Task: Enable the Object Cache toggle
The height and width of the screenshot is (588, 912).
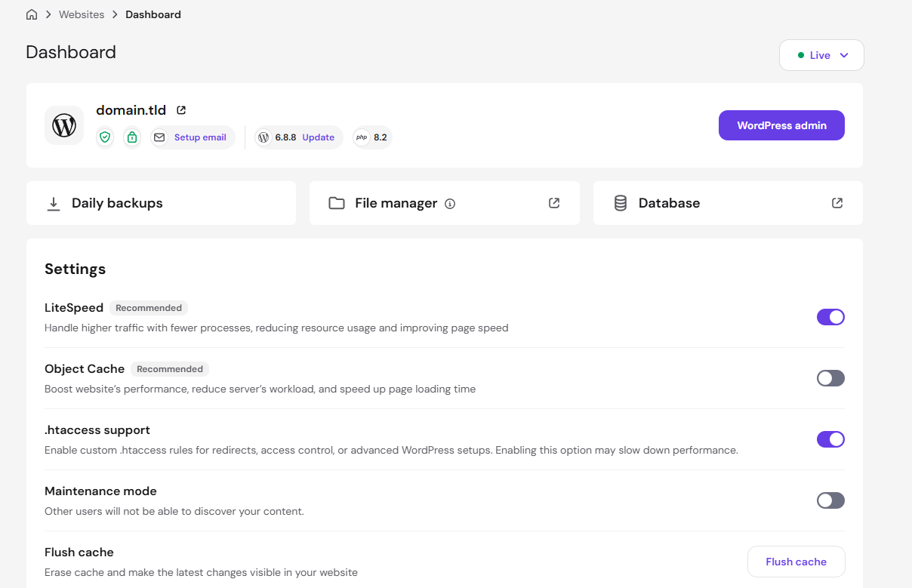Action: pyautogui.click(x=830, y=378)
